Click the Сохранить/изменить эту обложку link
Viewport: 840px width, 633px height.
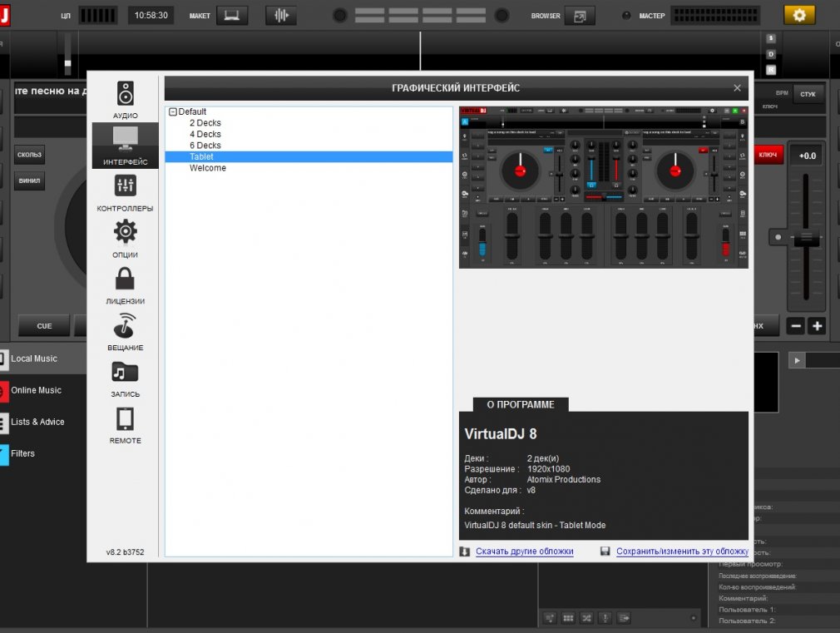(682, 551)
